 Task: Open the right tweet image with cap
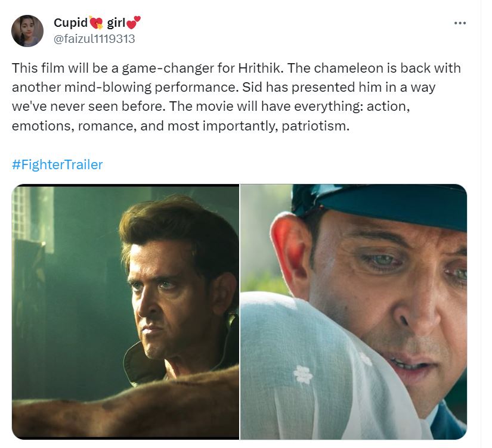(353, 312)
